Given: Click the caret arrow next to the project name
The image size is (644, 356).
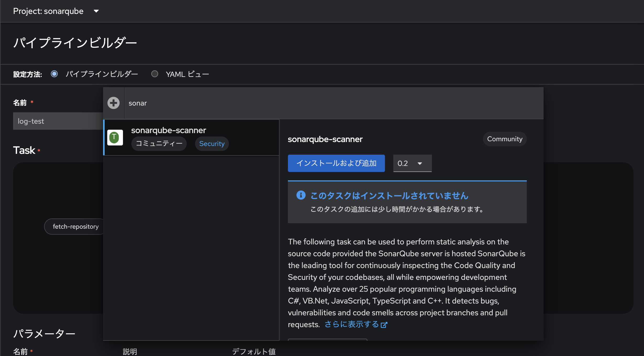Looking at the screenshot, I should coord(96,11).
